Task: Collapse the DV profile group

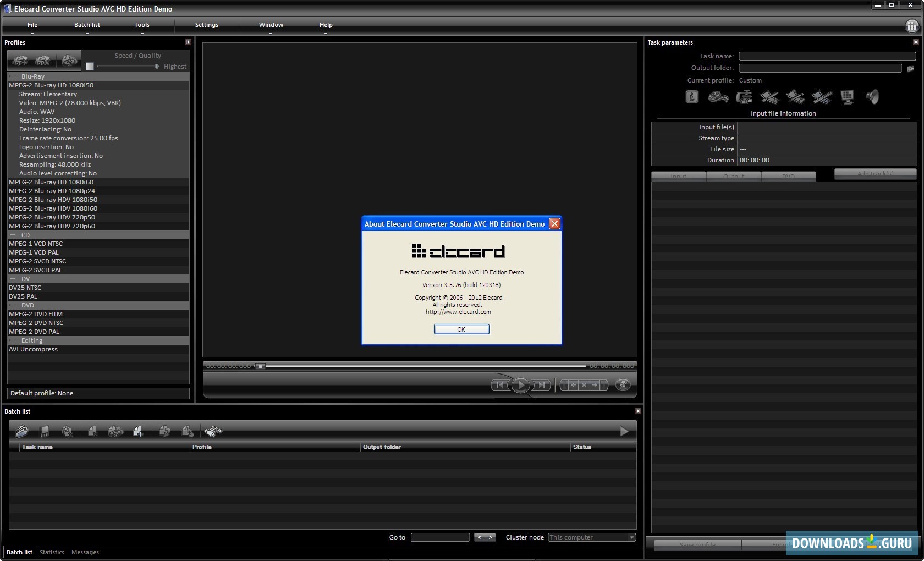Action: click(x=12, y=279)
